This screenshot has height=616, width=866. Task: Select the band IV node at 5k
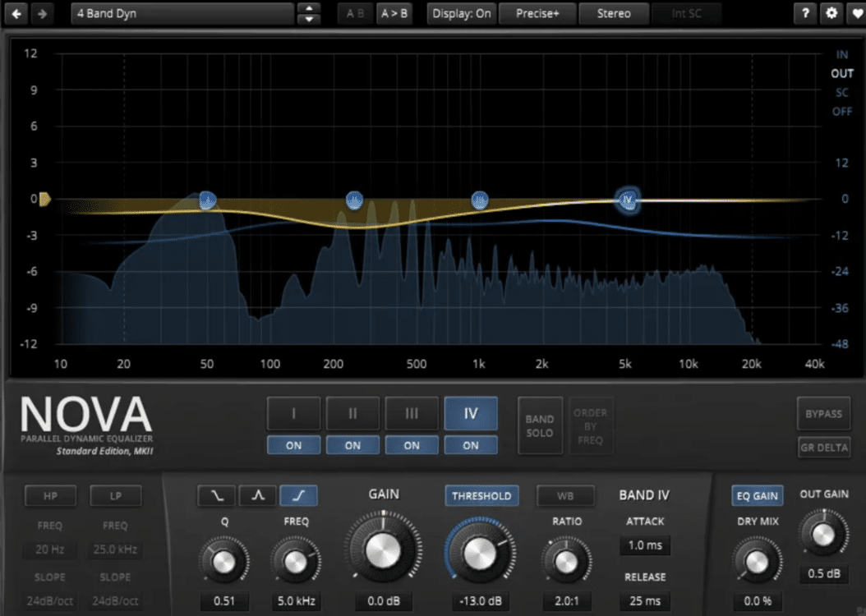[x=628, y=200]
